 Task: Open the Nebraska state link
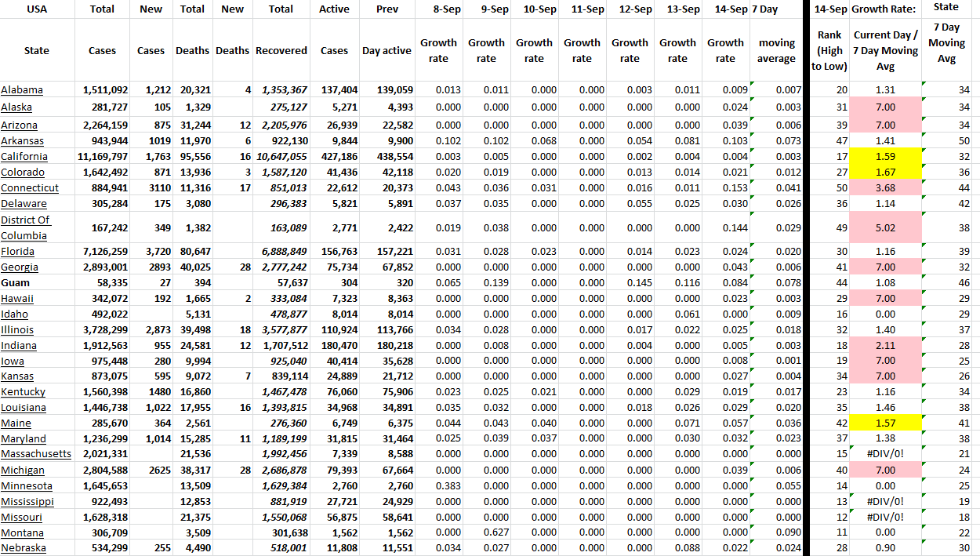[x=24, y=548]
